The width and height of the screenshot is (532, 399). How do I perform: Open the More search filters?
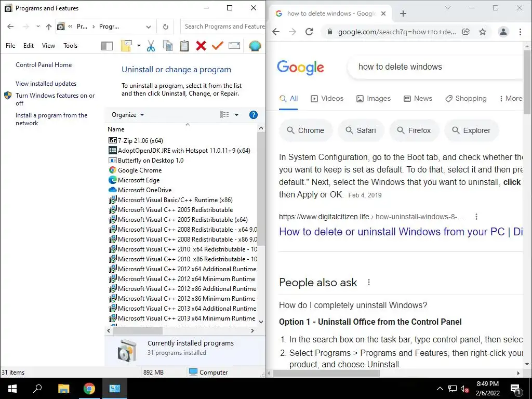(x=511, y=98)
